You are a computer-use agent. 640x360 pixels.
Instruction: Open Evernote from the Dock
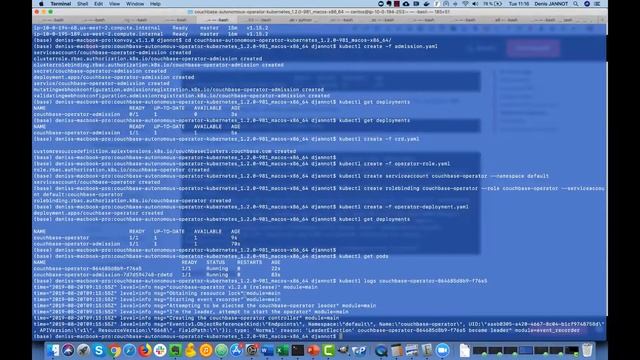[176, 350]
